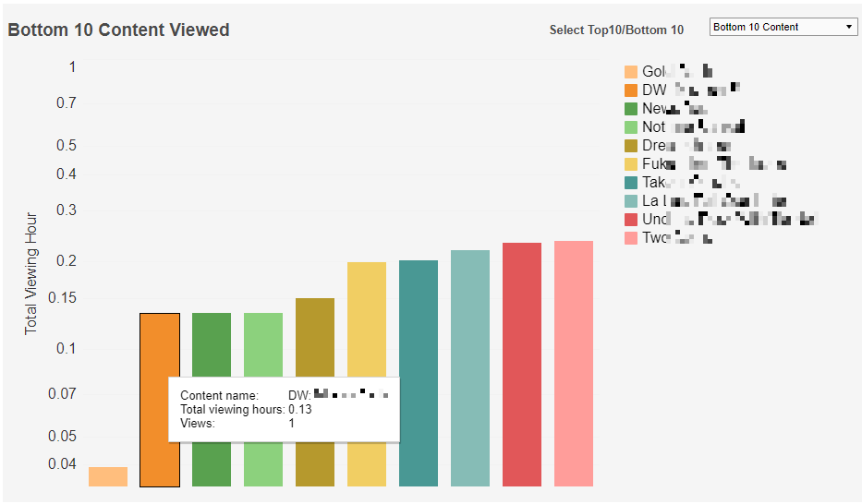Open the Bottom 10 Content dropdown
The height and width of the screenshot is (504, 862).
(x=783, y=28)
